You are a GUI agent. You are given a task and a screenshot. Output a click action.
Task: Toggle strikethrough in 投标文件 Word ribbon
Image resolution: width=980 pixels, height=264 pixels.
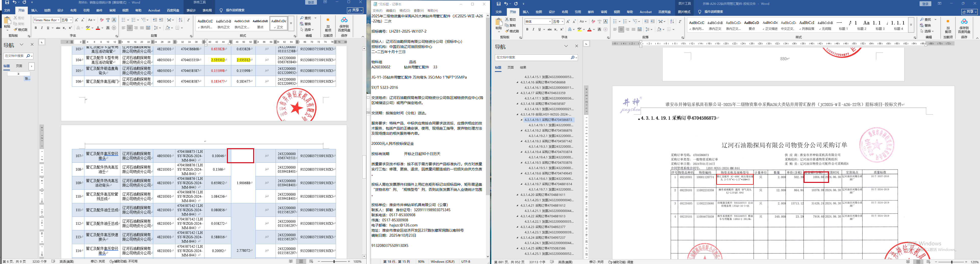coord(549,29)
